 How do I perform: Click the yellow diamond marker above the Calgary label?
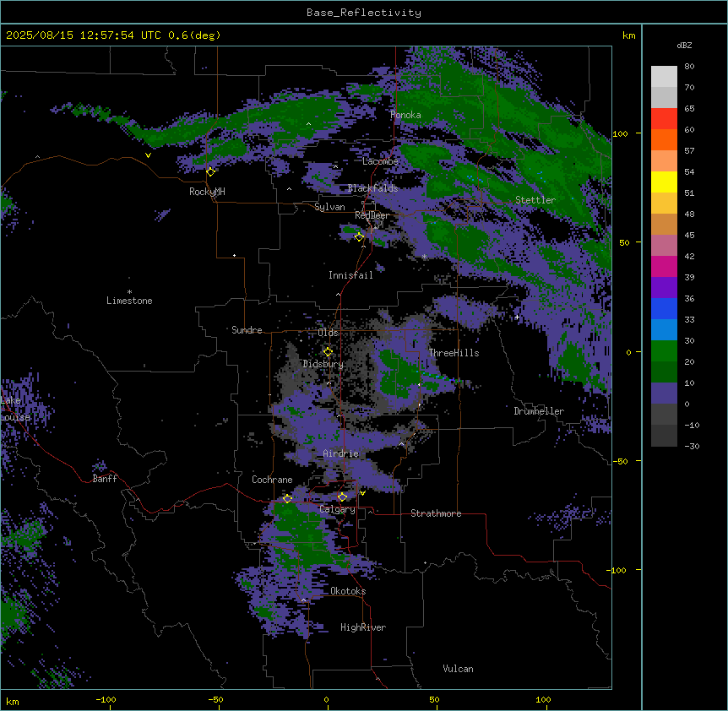(342, 497)
